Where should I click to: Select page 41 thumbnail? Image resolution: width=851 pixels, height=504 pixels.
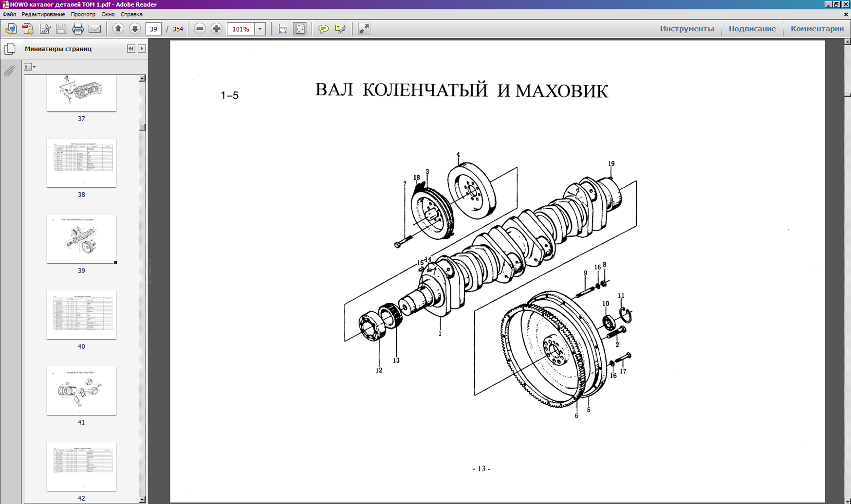[x=81, y=391]
